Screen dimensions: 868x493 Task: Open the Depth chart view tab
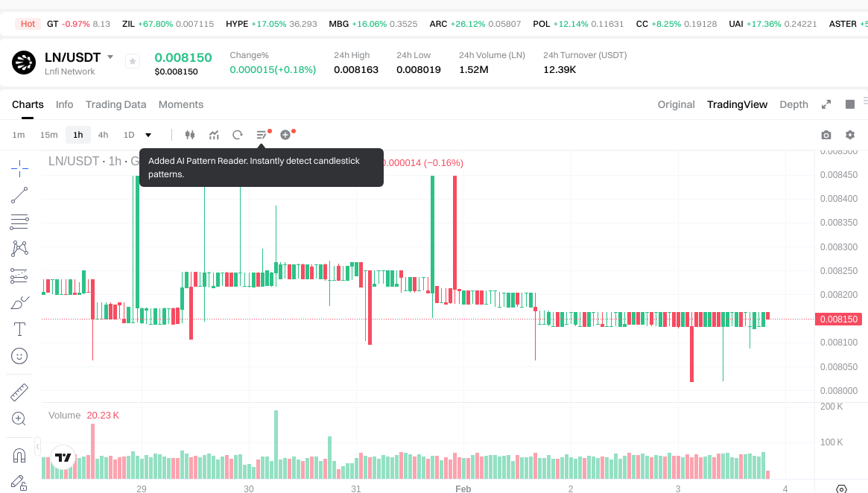(x=793, y=104)
